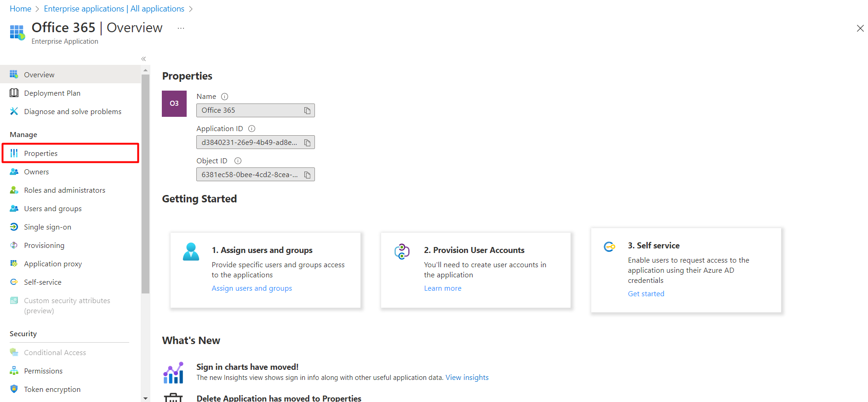The height and width of the screenshot is (402, 868).
Task: Open Self-service menu item
Action: click(x=70, y=282)
